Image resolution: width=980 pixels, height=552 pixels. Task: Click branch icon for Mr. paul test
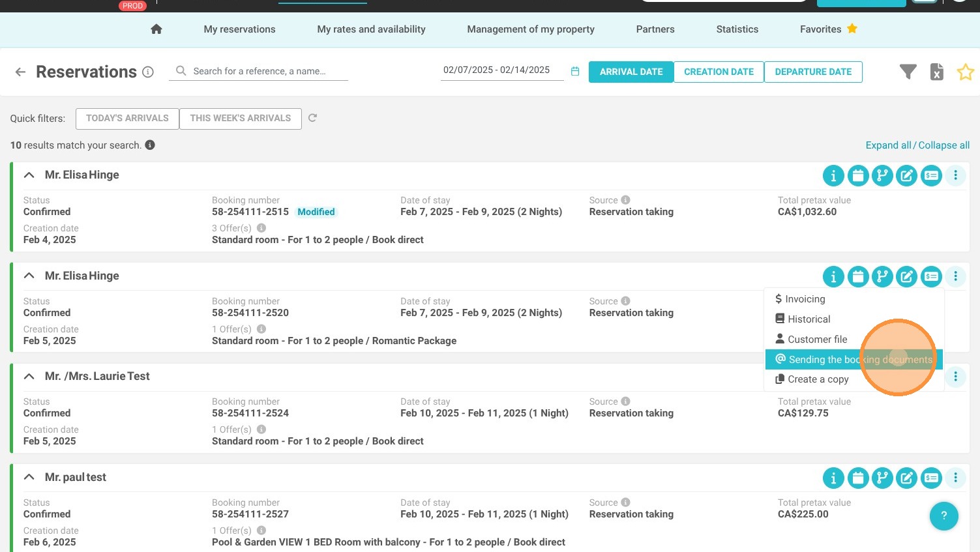tap(882, 478)
